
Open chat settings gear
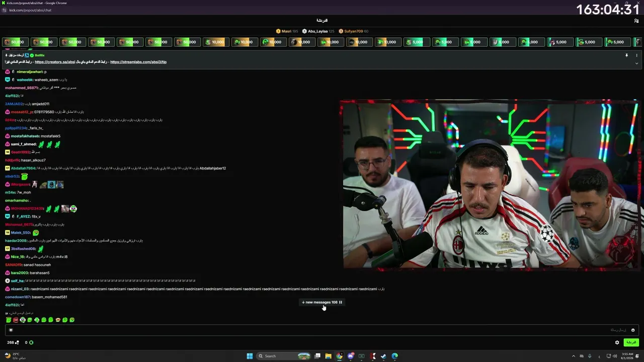(617, 342)
